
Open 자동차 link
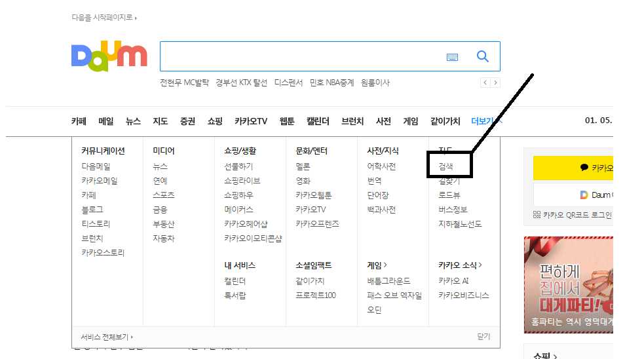pos(164,238)
